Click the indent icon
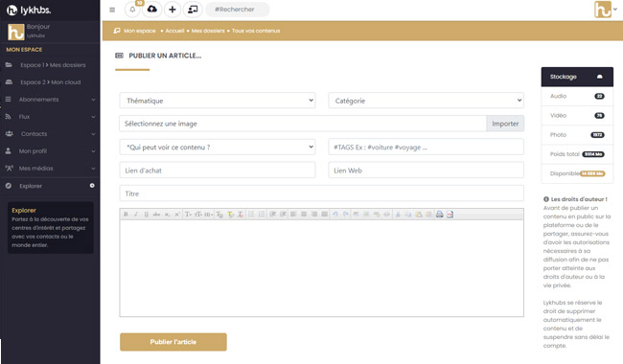This screenshot has height=364, width=623. pyautogui.click(x=283, y=215)
